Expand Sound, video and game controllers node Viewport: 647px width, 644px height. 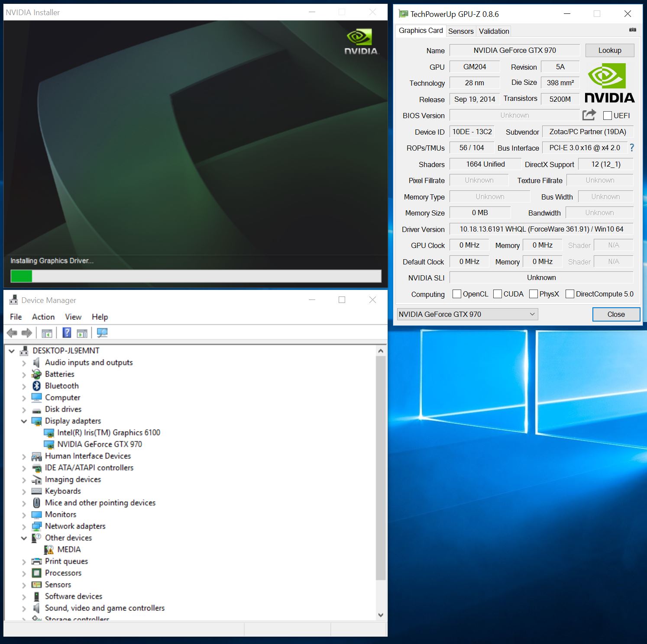24,608
